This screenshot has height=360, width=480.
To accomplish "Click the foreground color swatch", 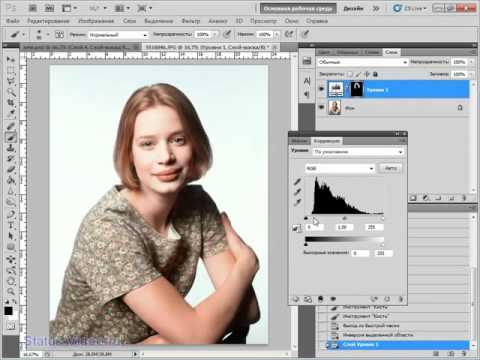I will click(x=8, y=311).
